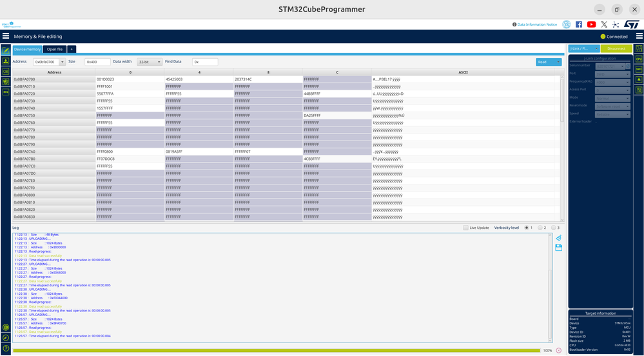Click the Read button
The width and height of the screenshot is (644, 356).
pyautogui.click(x=545, y=62)
